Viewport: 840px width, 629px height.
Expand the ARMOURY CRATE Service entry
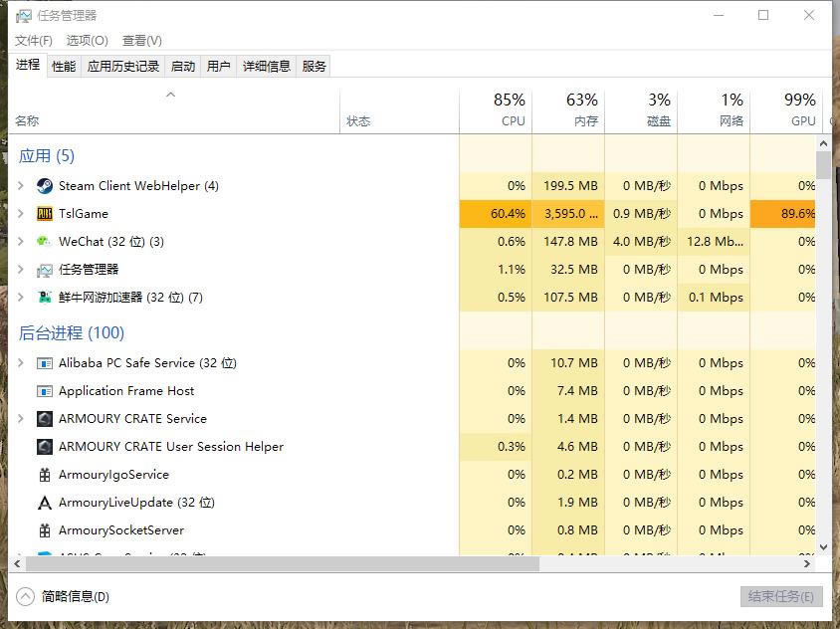[21, 418]
